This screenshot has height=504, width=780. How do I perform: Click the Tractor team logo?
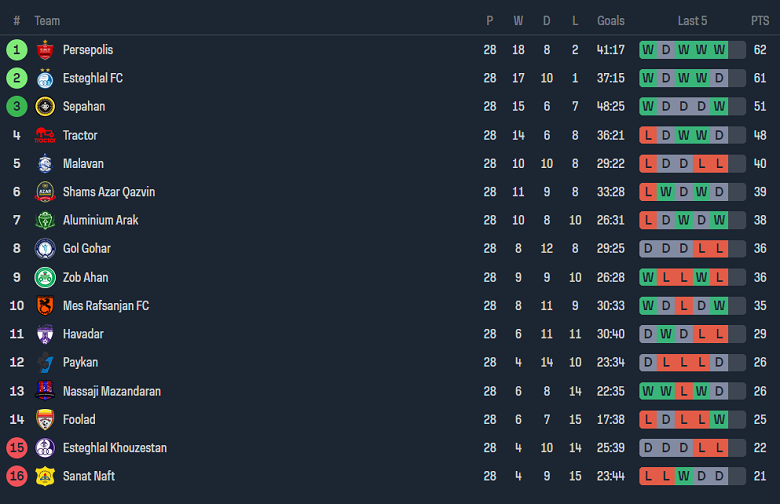[x=45, y=135]
